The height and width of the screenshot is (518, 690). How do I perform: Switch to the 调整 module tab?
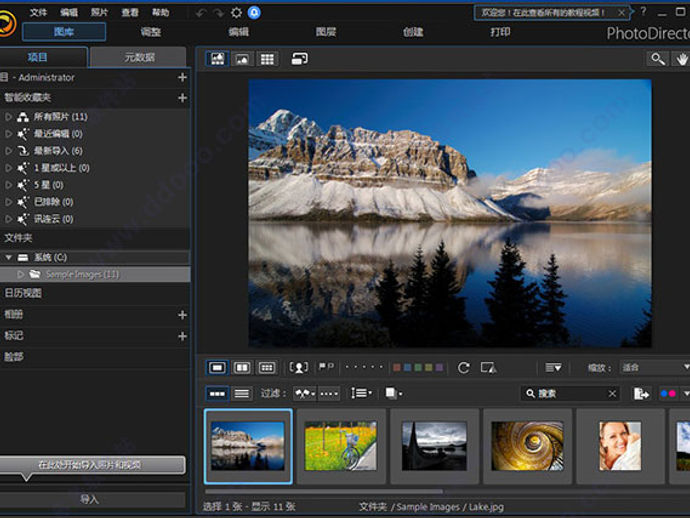[151, 32]
